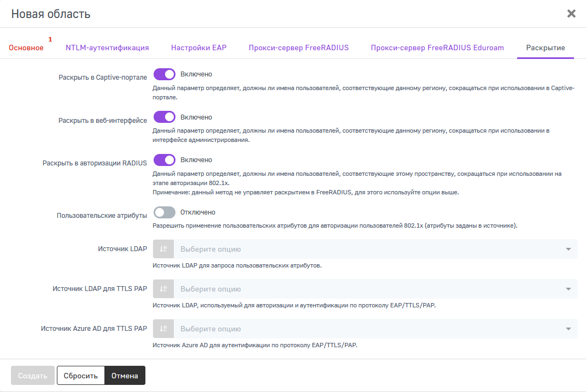
Task: Click sort icon in Источник LDAP для TTLS PAP
Action: pyautogui.click(x=163, y=289)
